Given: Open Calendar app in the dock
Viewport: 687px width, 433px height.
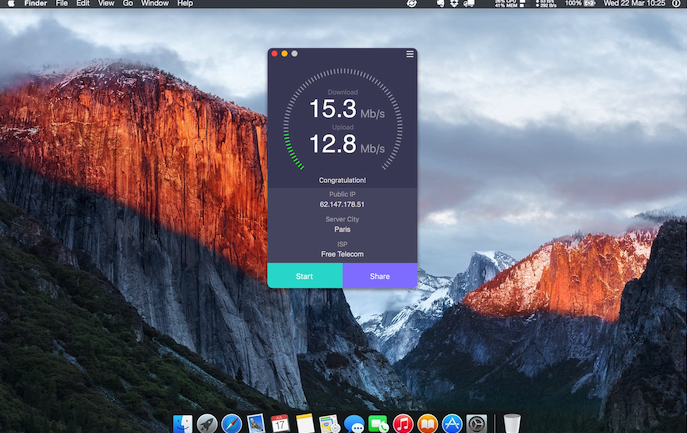Looking at the screenshot, I should pos(280,423).
